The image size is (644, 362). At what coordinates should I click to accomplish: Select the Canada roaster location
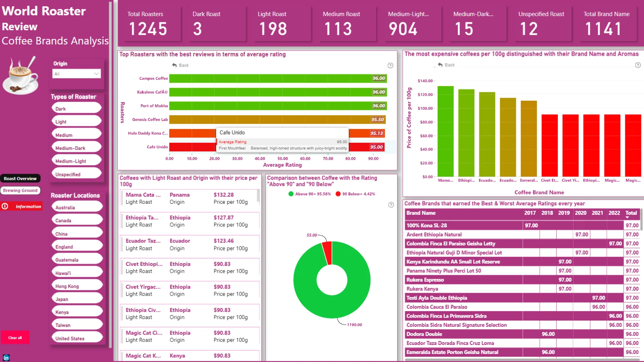pyautogui.click(x=77, y=220)
